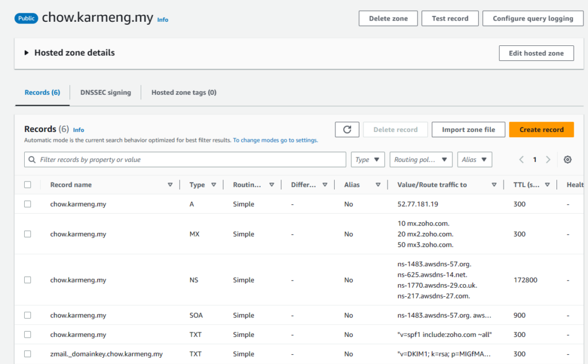Check the zmail._domainkey record checkbox
This screenshot has width=588, height=364.
28,354
